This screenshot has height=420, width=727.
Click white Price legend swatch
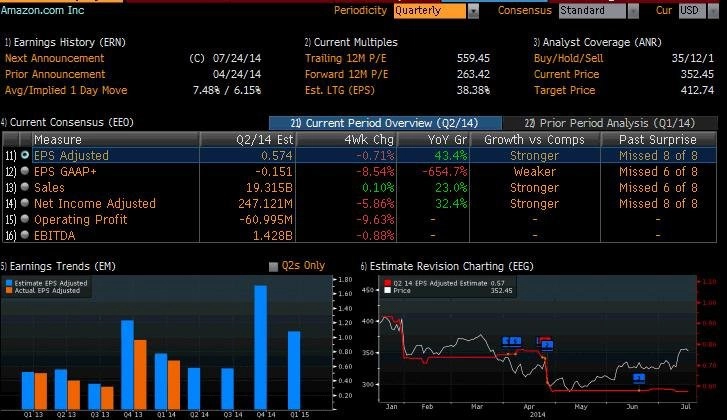[x=388, y=290]
